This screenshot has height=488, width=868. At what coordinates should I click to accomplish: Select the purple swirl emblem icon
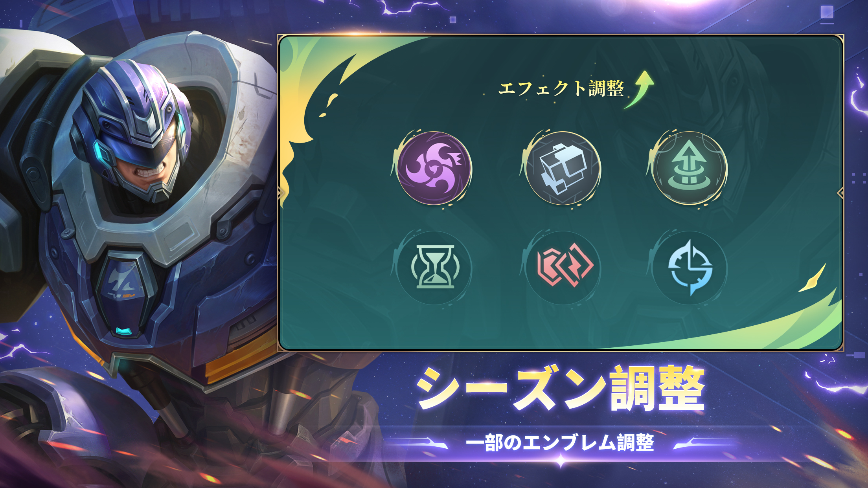click(x=434, y=168)
